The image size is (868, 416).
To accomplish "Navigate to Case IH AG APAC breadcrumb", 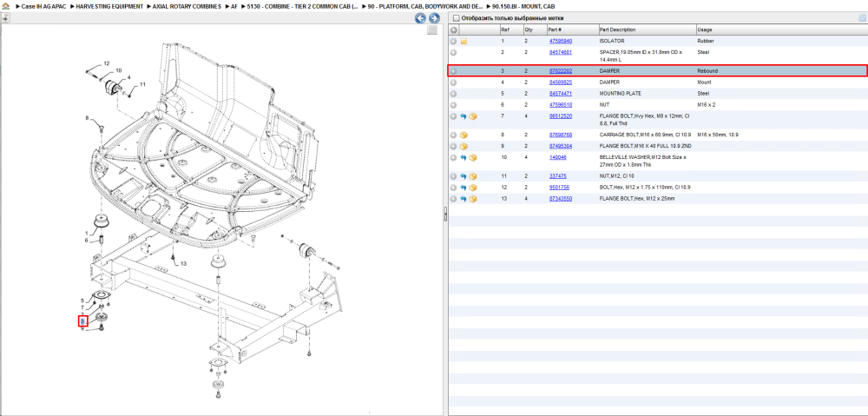I will [x=43, y=6].
